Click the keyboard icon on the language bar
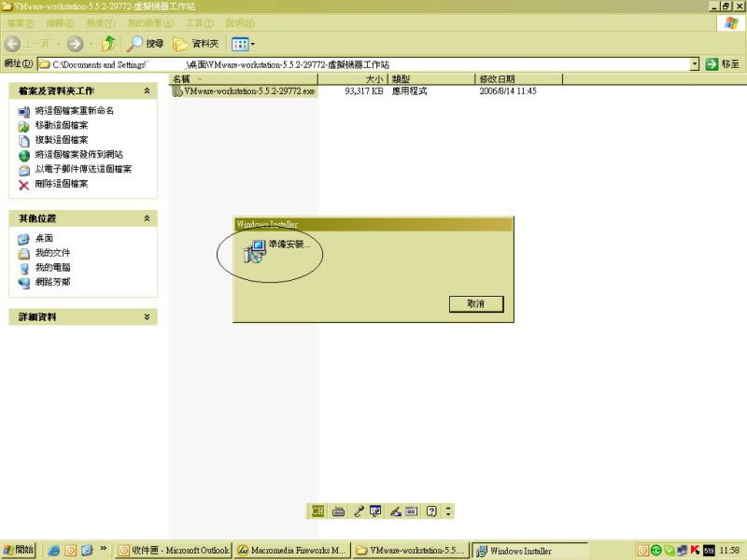The width and height of the screenshot is (747, 560). tap(338, 511)
